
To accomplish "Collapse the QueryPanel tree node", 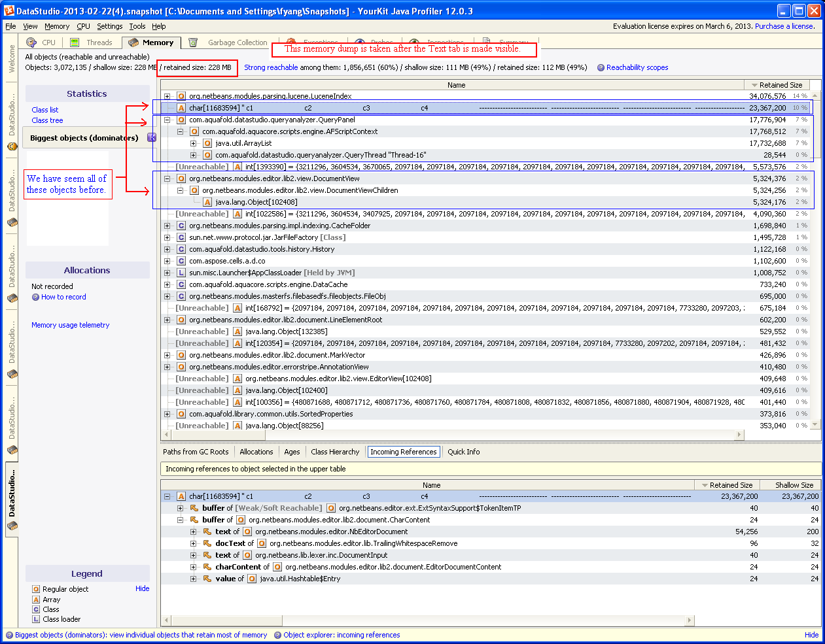I will 167,120.
